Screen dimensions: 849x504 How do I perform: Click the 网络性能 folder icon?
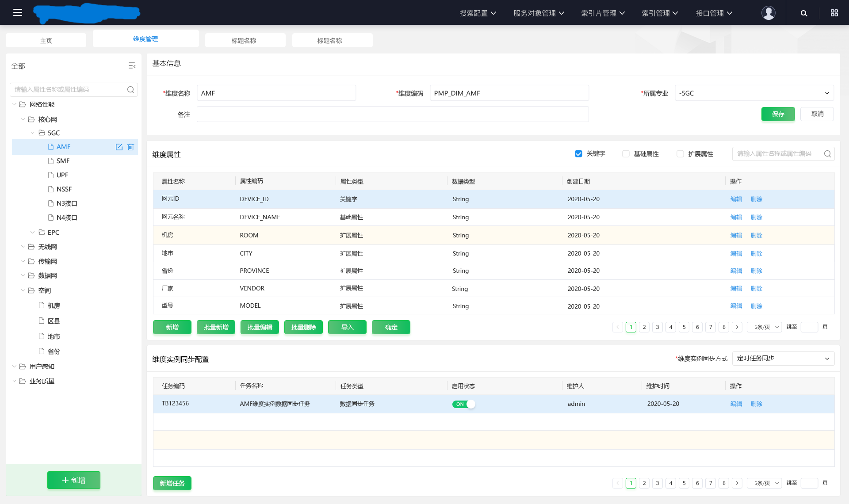tap(23, 104)
